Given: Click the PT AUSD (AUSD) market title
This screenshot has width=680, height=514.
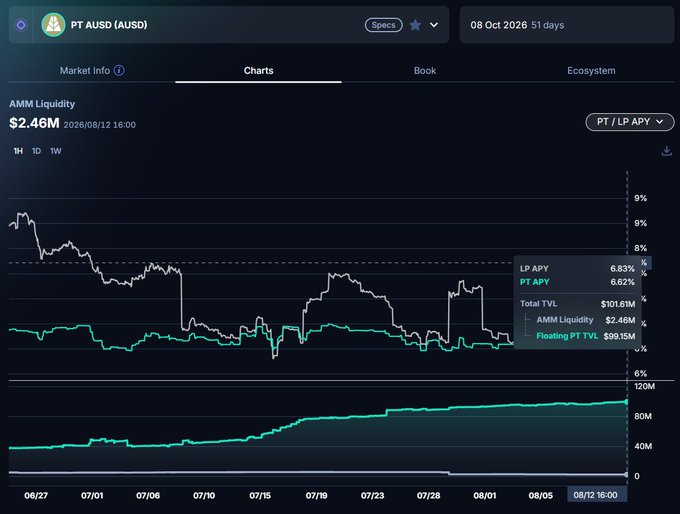Looking at the screenshot, I should [x=109, y=25].
